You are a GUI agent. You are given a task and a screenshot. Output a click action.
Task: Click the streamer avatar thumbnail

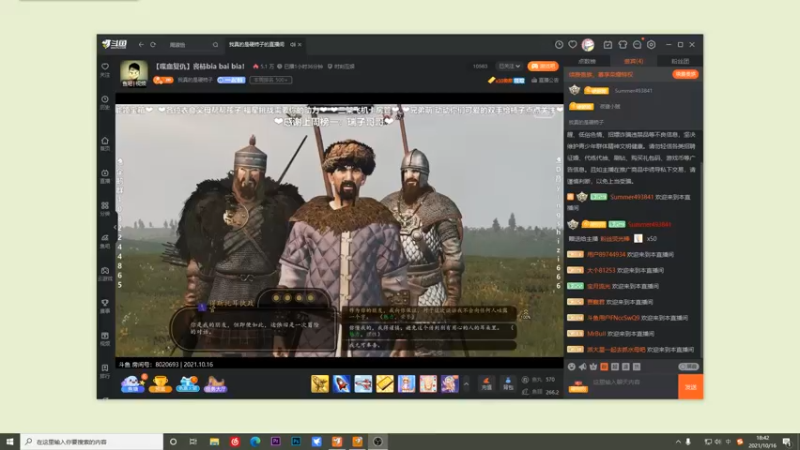tap(134, 73)
